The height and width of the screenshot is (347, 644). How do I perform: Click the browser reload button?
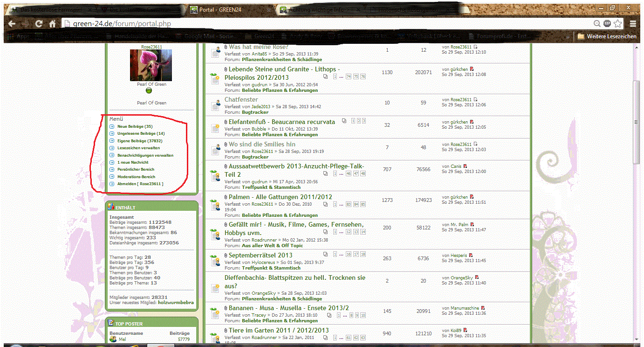(39, 24)
